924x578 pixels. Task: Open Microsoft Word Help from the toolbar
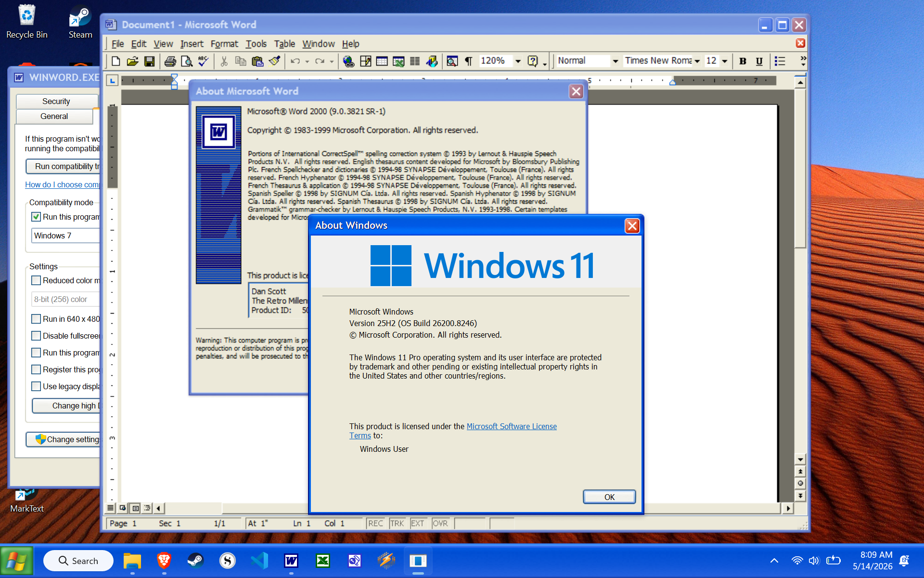click(x=532, y=61)
